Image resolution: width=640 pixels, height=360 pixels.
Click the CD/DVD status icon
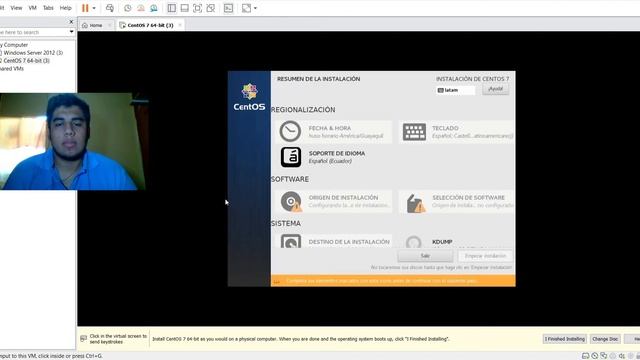(595, 356)
